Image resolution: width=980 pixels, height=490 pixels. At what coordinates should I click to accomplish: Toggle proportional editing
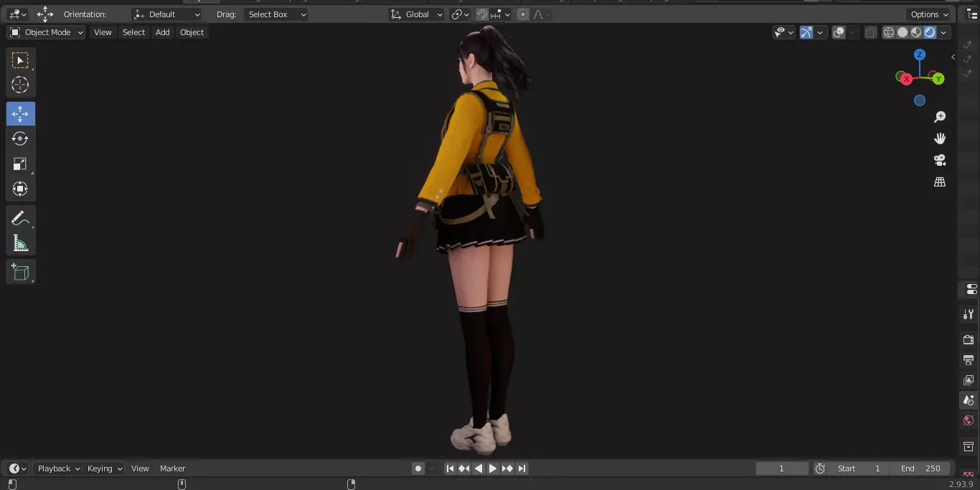tap(523, 14)
